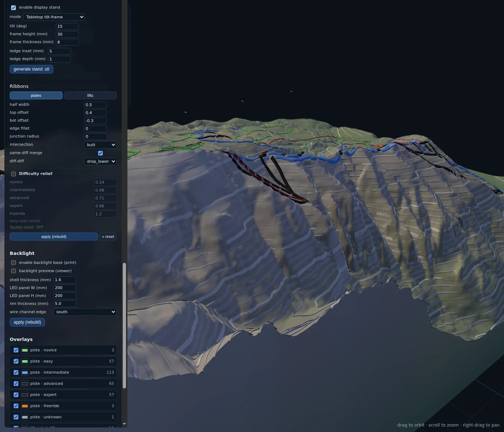Edit the frame thickness (mm) field

[x=67, y=42]
